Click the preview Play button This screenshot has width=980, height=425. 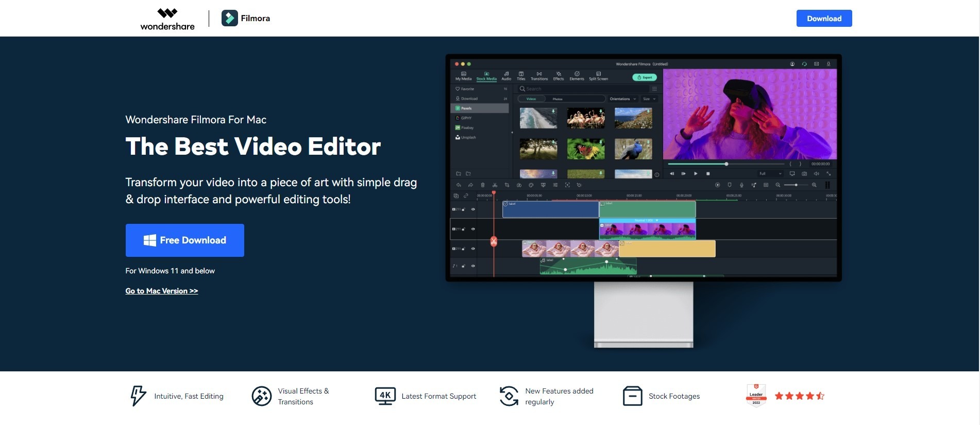[x=696, y=174]
